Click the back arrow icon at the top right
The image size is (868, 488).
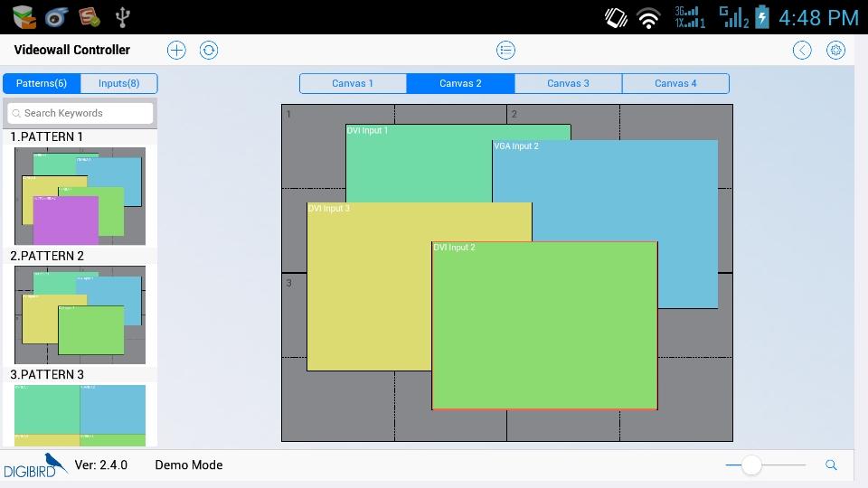coord(802,51)
